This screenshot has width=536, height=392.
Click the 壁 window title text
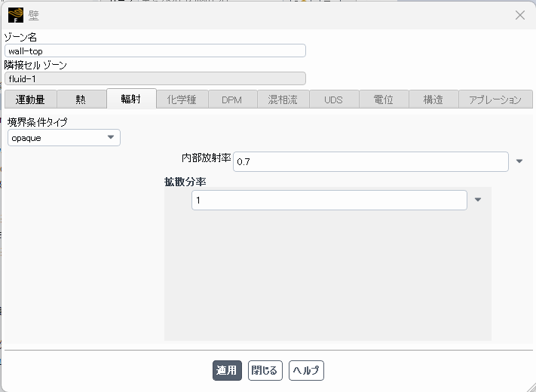(34, 15)
